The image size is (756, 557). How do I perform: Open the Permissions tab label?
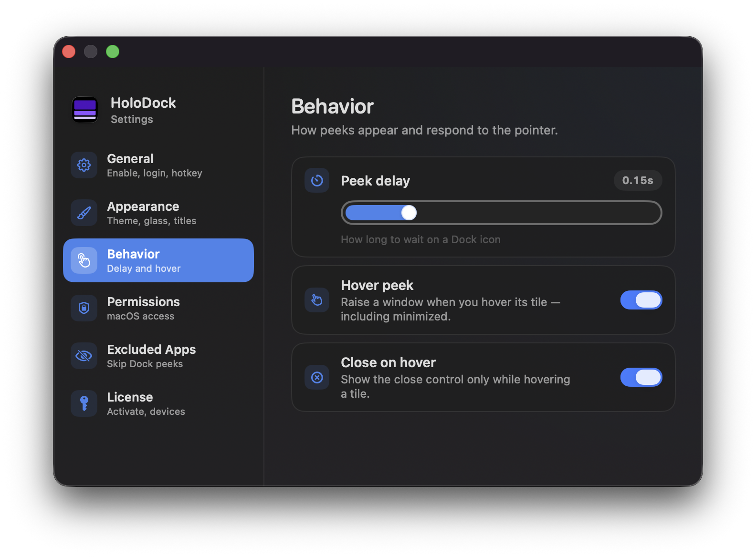pyautogui.click(x=143, y=302)
